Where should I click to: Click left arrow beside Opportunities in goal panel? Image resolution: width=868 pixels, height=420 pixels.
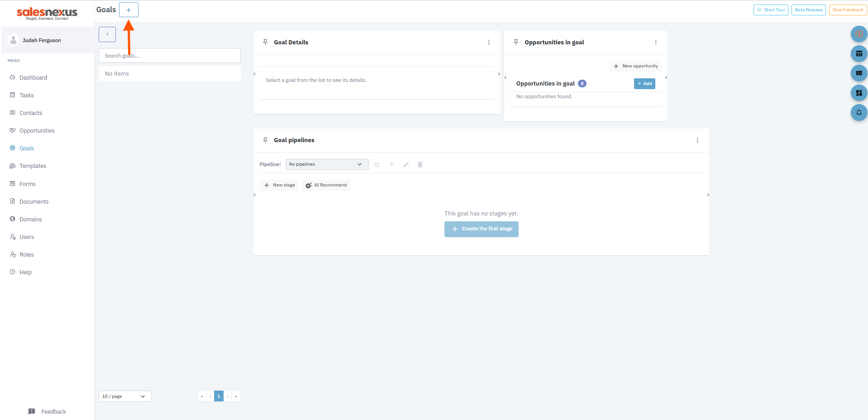506,78
